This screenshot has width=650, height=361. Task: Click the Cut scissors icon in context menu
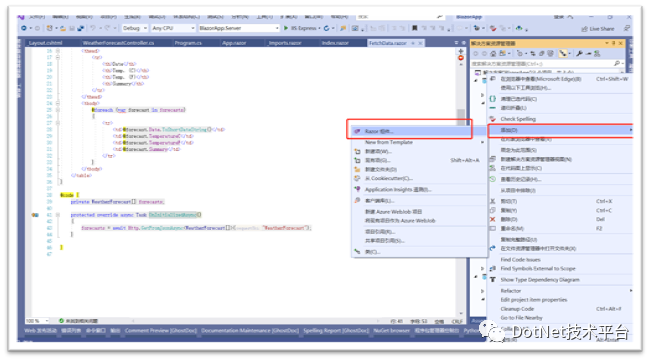[x=492, y=201]
